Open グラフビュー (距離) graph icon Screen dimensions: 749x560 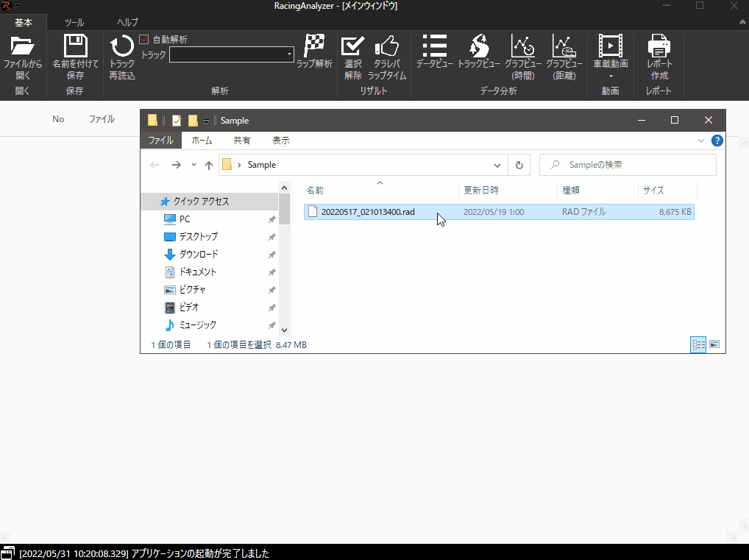(564, 46)
